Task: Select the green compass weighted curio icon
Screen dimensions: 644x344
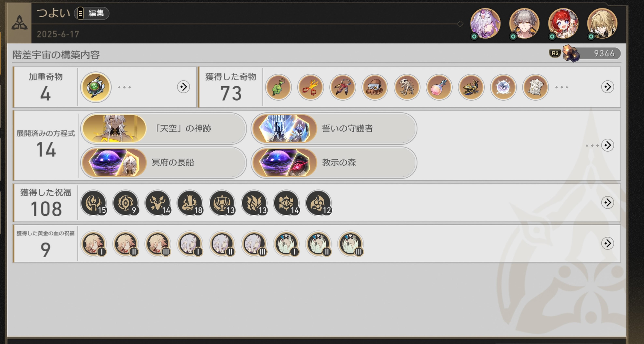Action: 96,87
